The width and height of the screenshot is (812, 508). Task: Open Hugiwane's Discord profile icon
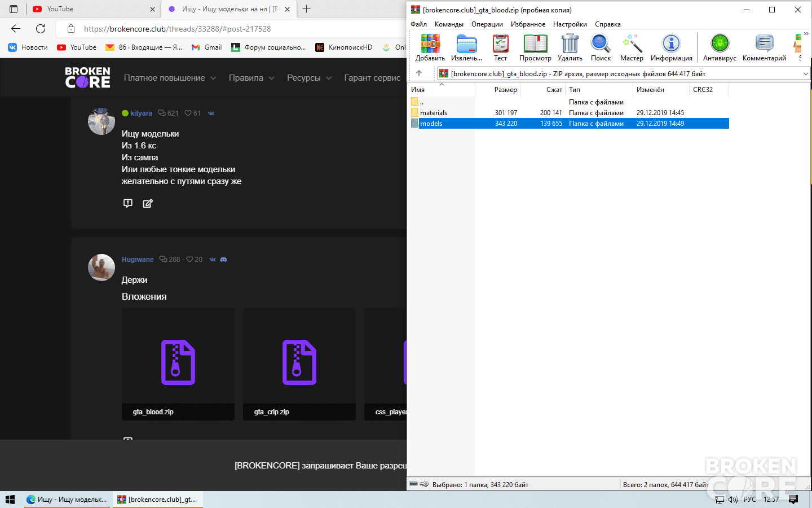(223, 260)
